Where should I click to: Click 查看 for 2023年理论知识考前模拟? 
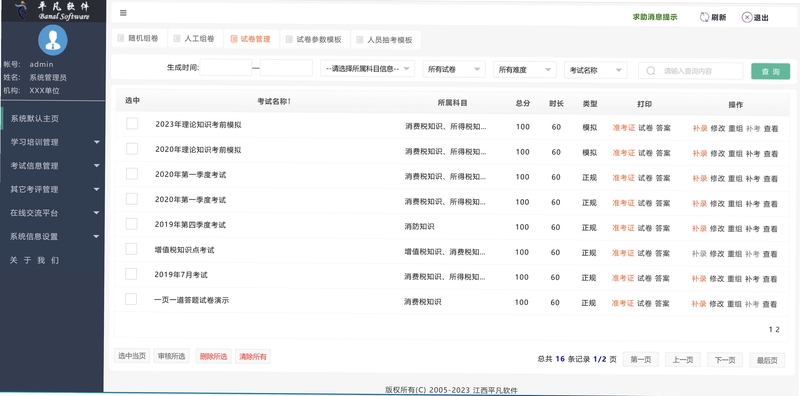point(771,129)
